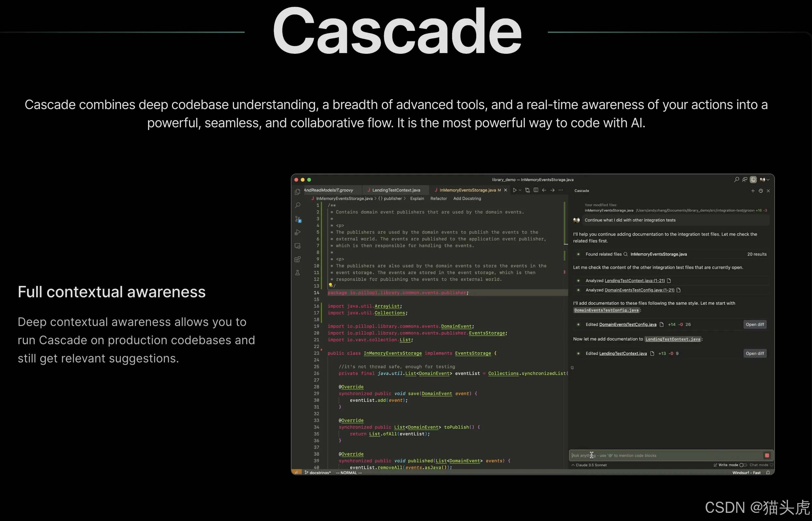Viewport: 812px width, 521px height.
Task: Open the Explorer icon in the activity bar
Action: coord(297,192)
